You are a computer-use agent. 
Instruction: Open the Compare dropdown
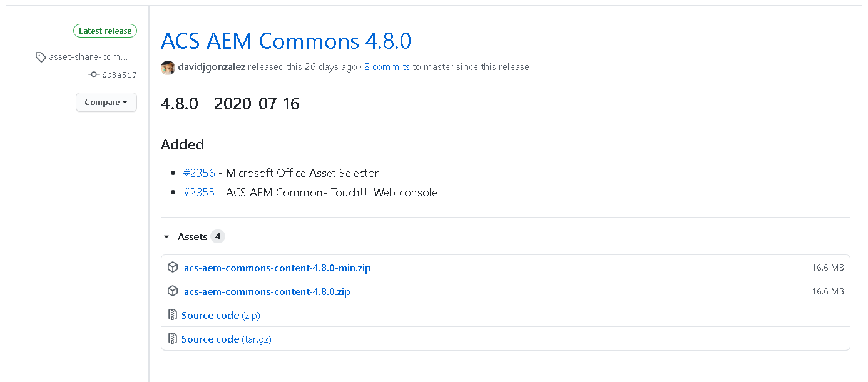point(106,102)
